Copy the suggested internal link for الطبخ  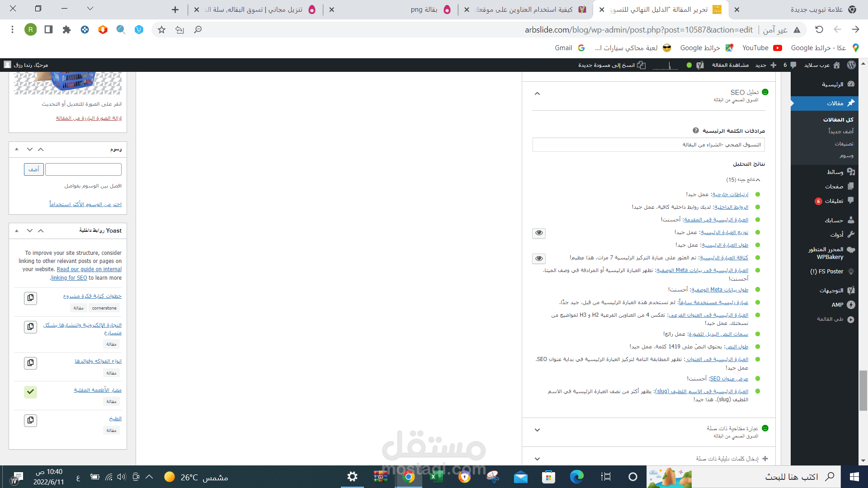pyautogui.click(x=30, y=420)
